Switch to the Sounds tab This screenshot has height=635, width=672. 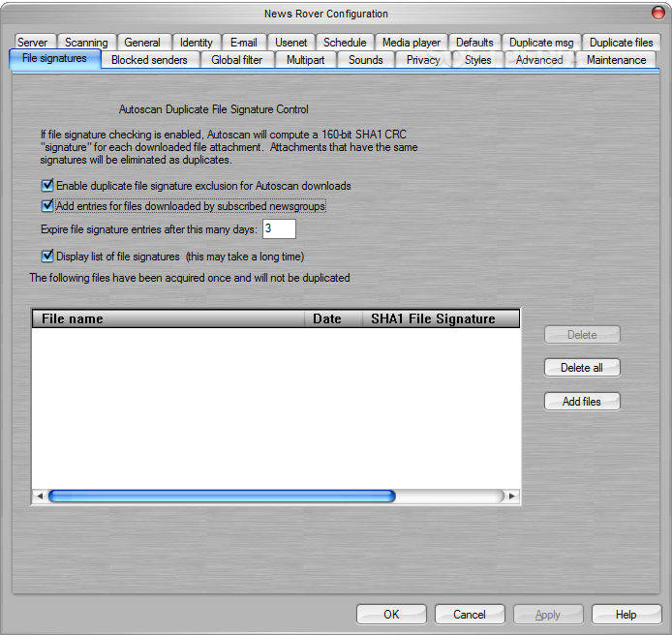point(366,60)
